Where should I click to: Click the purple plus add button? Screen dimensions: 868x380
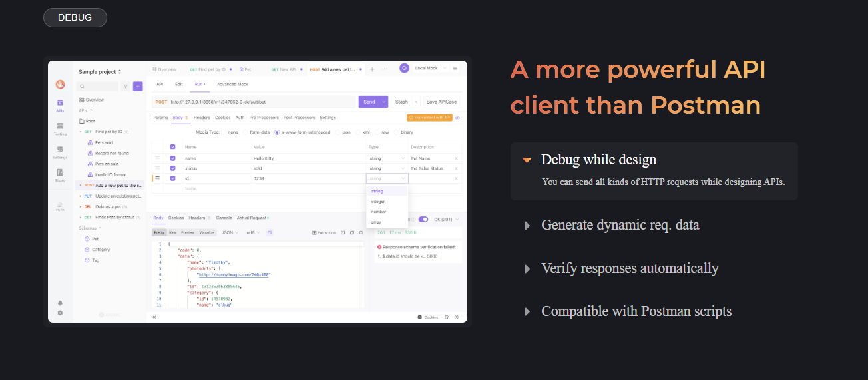tap(138, 86)
